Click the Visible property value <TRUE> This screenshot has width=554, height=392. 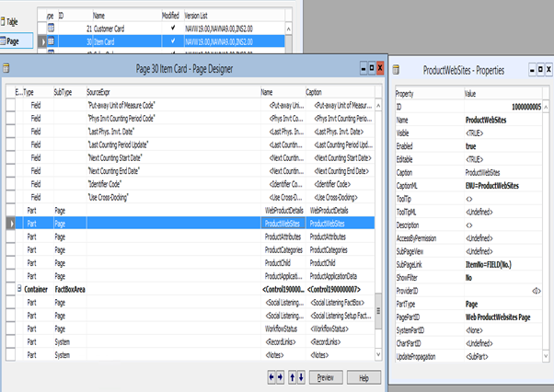click(x=502, y=133)
